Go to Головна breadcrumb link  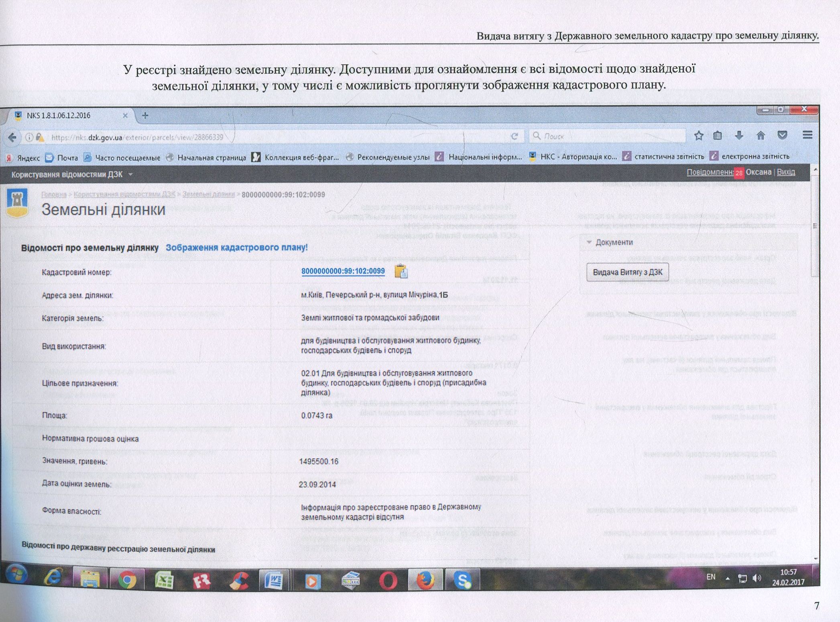[x=53, y=195]
